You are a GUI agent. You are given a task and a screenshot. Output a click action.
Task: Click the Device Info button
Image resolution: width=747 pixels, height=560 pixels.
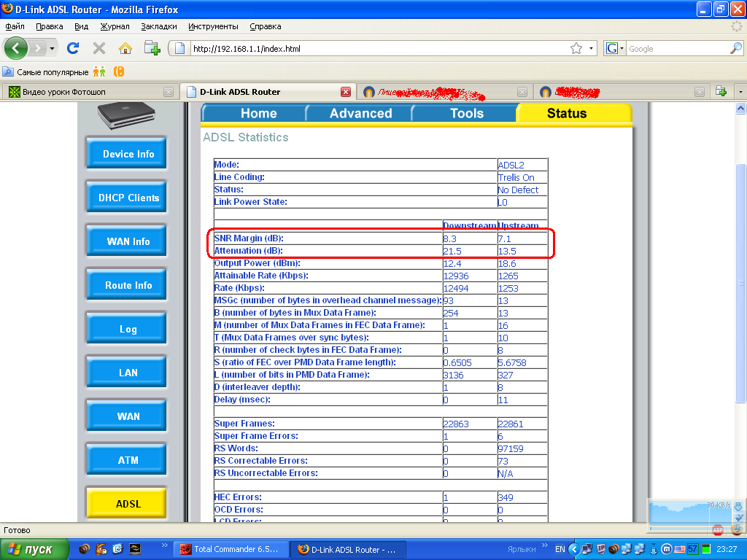[128, 154]
